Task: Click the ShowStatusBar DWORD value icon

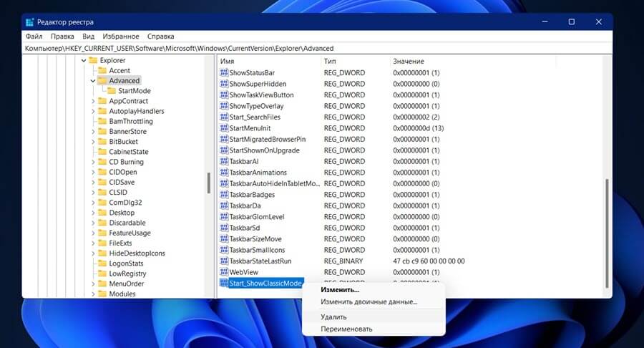Action: 224,73
